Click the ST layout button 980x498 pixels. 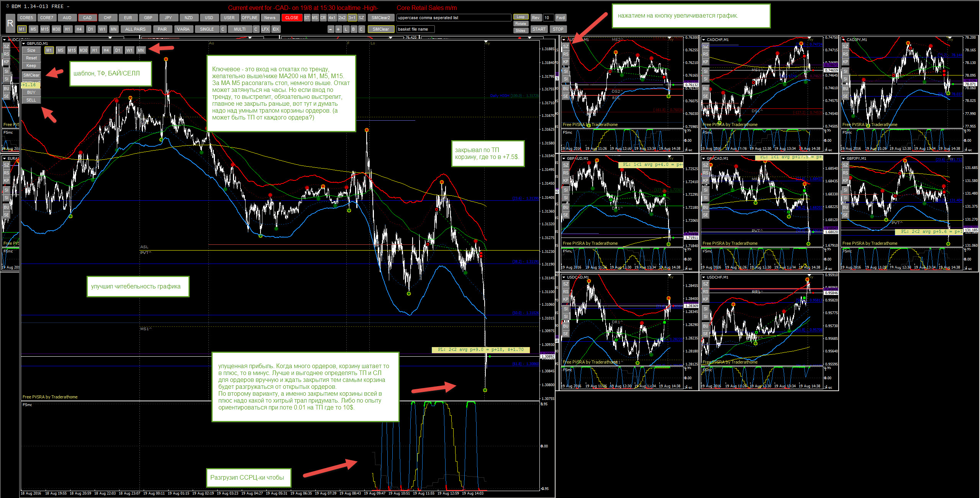coord(307,18)
